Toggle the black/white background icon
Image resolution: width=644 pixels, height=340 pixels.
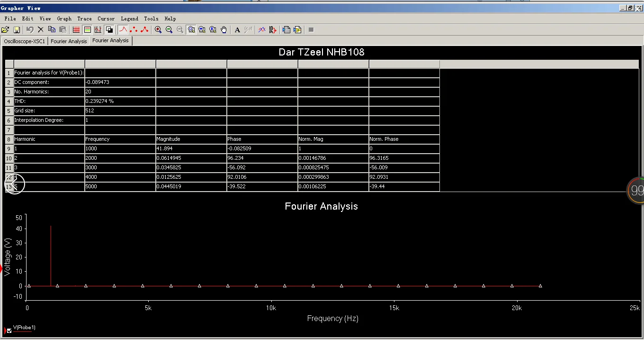point(109,29)
